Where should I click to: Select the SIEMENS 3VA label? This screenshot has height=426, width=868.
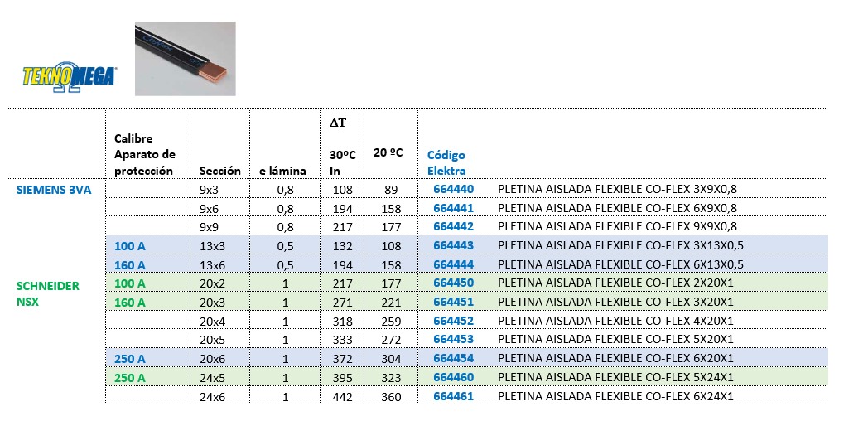pos(54,190)
